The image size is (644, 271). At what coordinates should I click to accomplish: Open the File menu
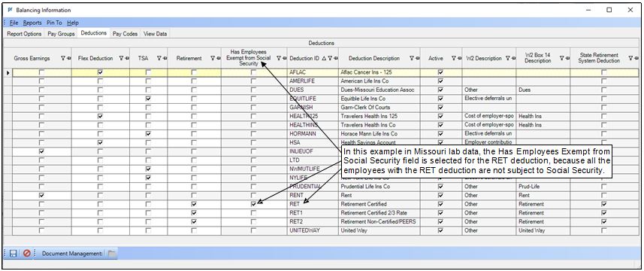[14, 23]
